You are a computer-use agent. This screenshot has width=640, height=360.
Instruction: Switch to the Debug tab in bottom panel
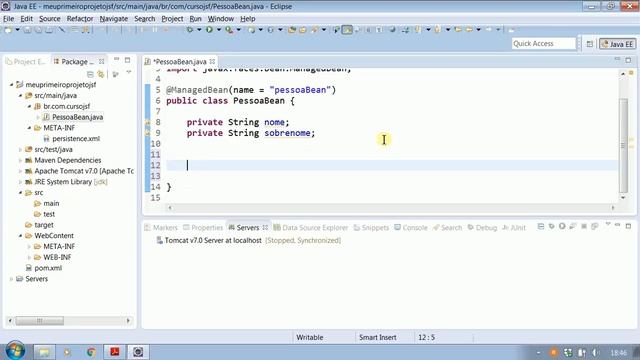click(x=482, y=227)
